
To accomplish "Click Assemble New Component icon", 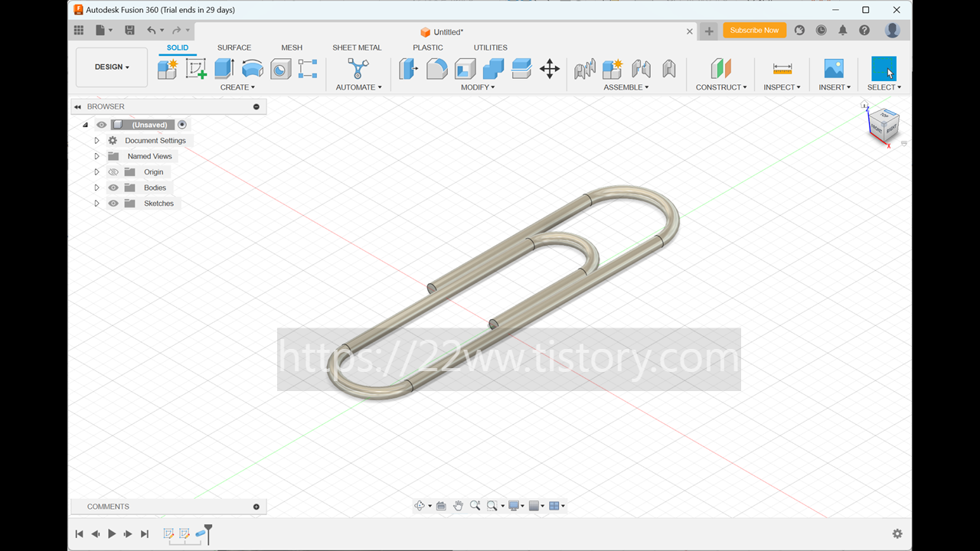I will tap(612, 69).
